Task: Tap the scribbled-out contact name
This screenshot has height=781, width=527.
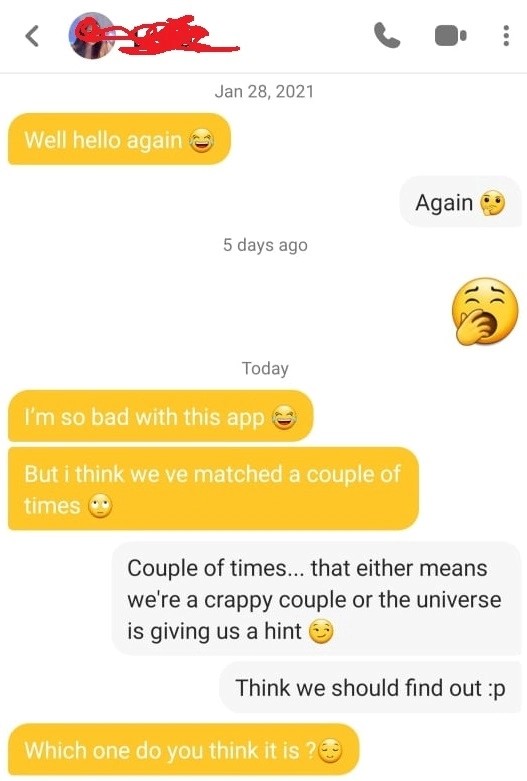Action: point(169,35)
